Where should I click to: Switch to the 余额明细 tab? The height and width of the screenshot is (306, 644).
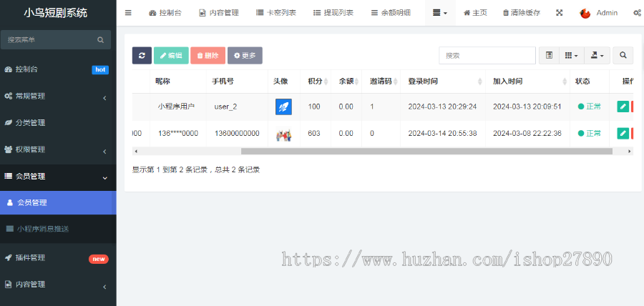[x=391, y=13]
